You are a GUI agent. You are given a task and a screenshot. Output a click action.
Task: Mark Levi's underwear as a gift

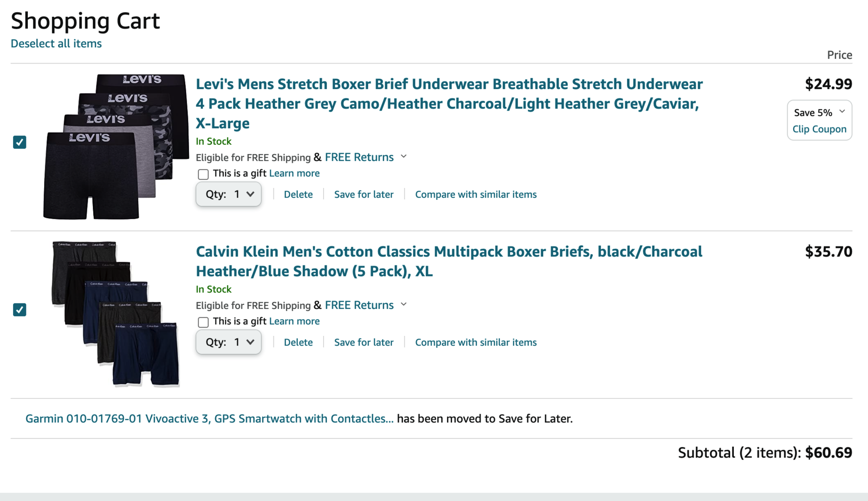click(x=203, y=174)
